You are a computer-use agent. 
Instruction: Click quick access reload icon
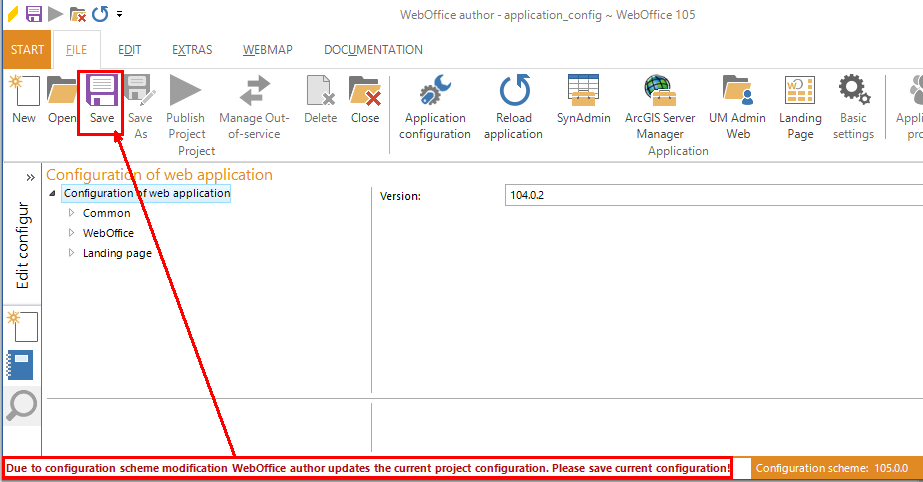click(100, 14)
